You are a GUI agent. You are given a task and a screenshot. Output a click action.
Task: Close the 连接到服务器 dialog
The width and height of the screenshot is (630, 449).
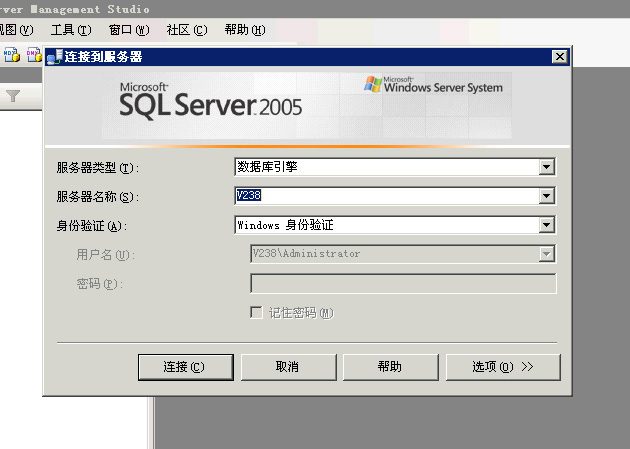[560, 57]
